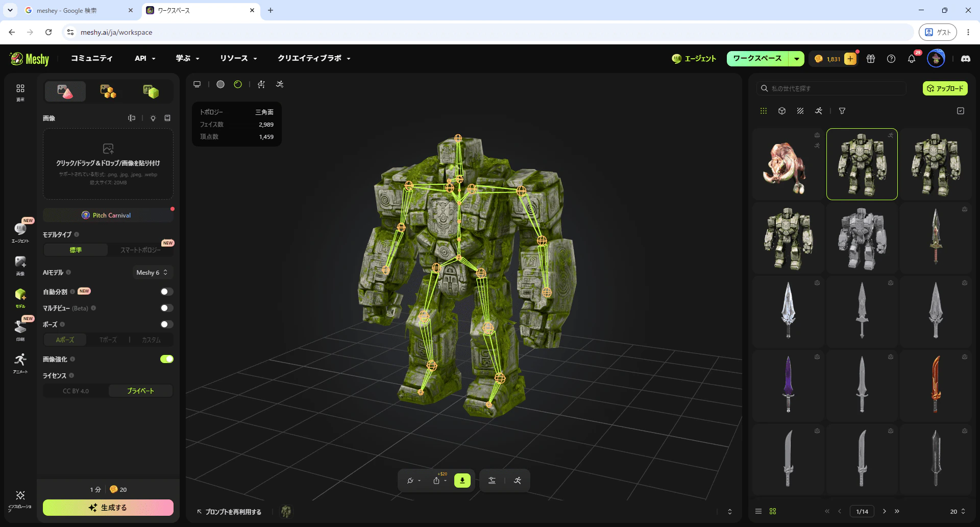Disable the 画像強化 switch
Image resolution: width=980 pixels, height=527 pixels.
[166, 359]
